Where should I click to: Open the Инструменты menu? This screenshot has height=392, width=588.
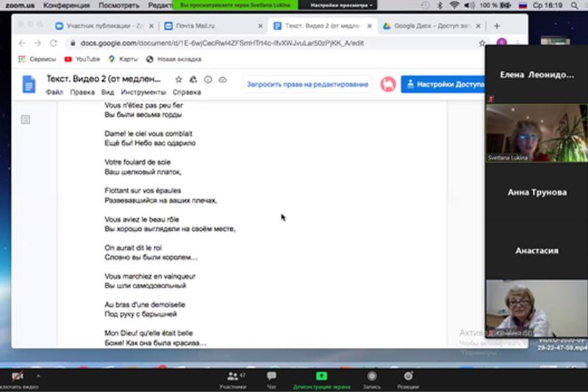click(143, 93)
